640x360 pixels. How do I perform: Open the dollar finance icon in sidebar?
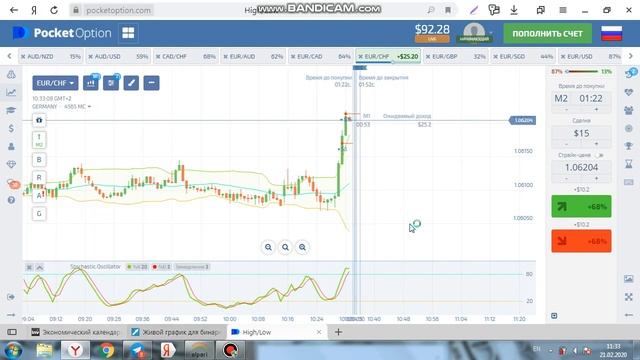[x=11, y=128]
